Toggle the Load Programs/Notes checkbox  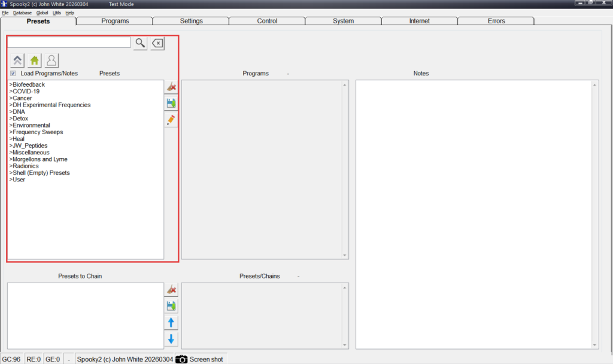[x=13, y=74]
